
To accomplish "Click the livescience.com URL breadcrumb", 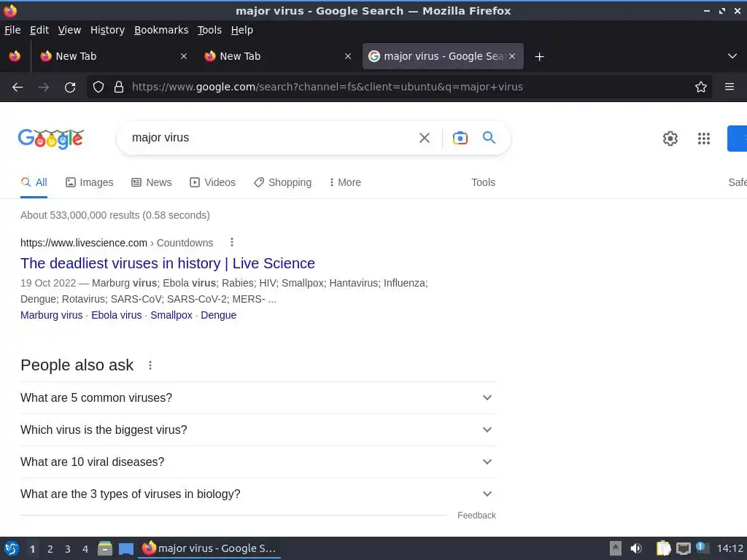I will coord(117,243).
